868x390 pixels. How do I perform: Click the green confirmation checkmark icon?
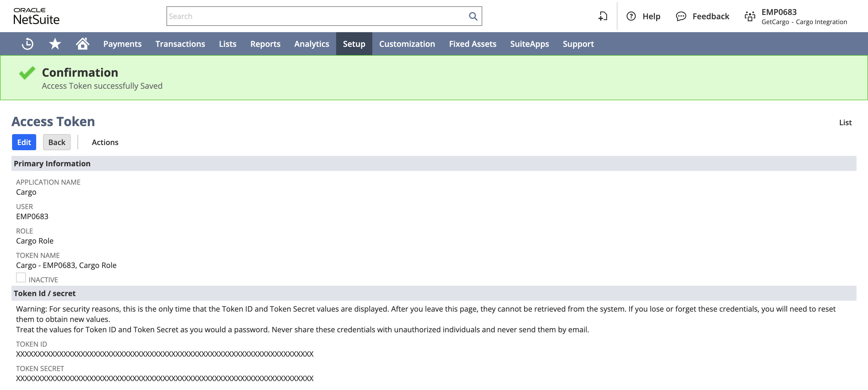[x=27, y=72]
